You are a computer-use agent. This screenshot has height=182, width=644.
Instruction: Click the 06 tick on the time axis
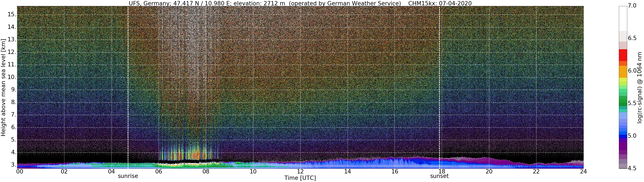pyautogui.click(x=158, y=172)
